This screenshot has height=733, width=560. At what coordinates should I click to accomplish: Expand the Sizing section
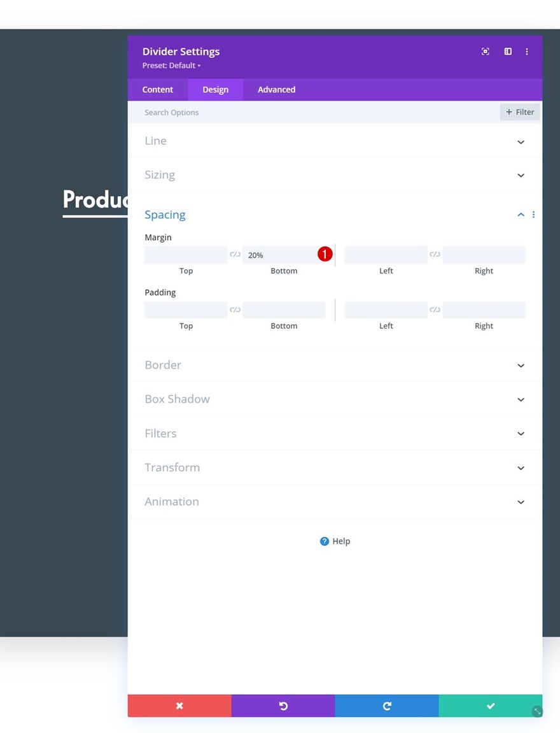coord(521,175)
